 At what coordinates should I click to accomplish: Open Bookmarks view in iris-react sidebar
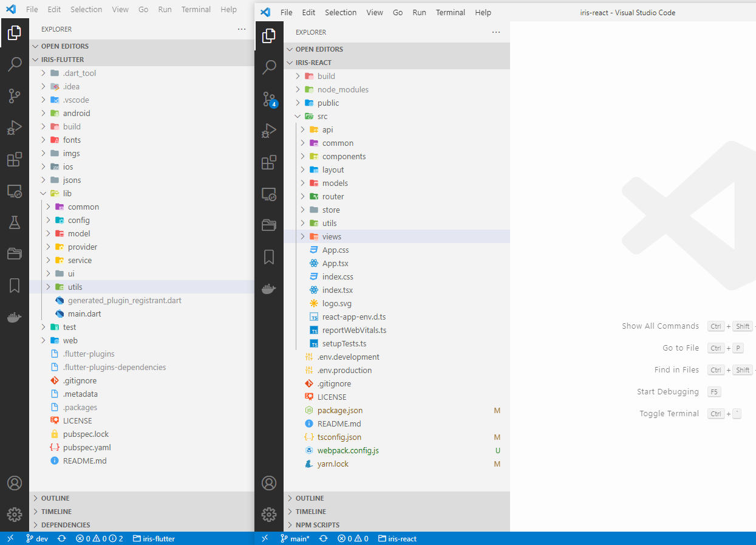point(269,257)
